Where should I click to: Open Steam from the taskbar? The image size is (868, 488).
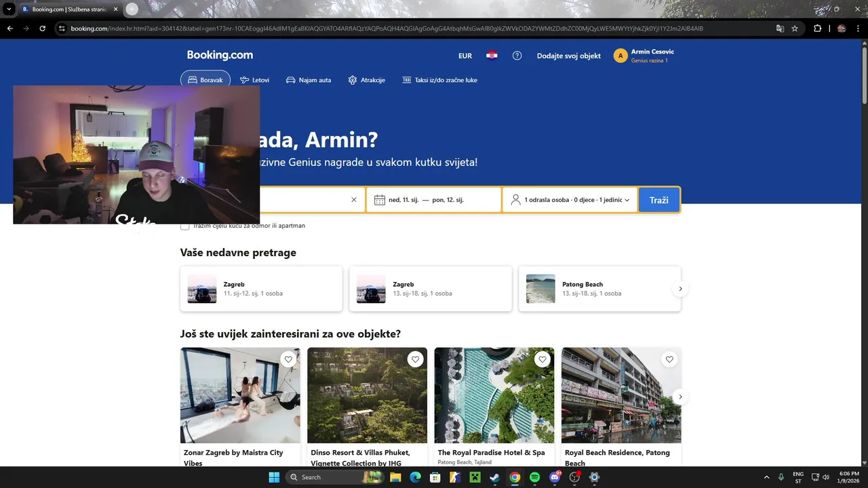point(495,477)
